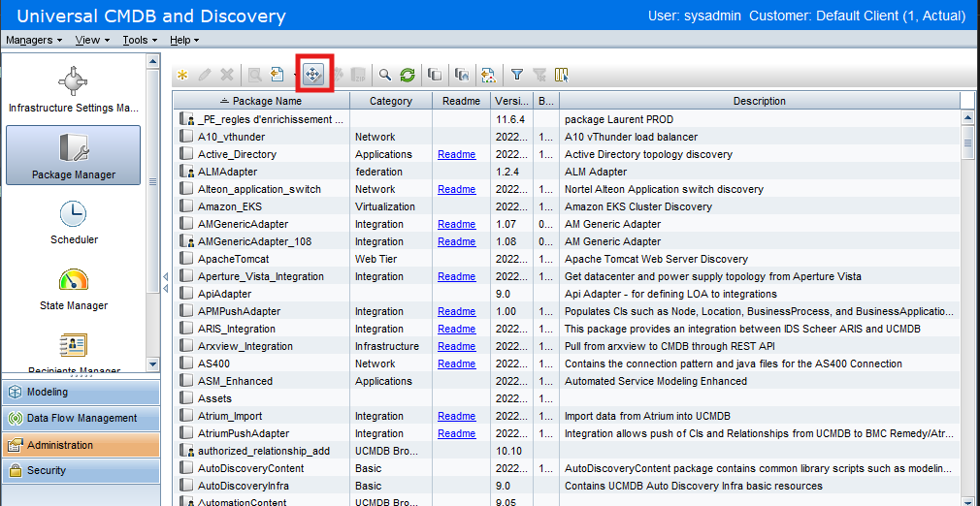Select the ApacheTomcat package row
The width and height of the screenshot is (980, 506).
click(x=566, y=259)
